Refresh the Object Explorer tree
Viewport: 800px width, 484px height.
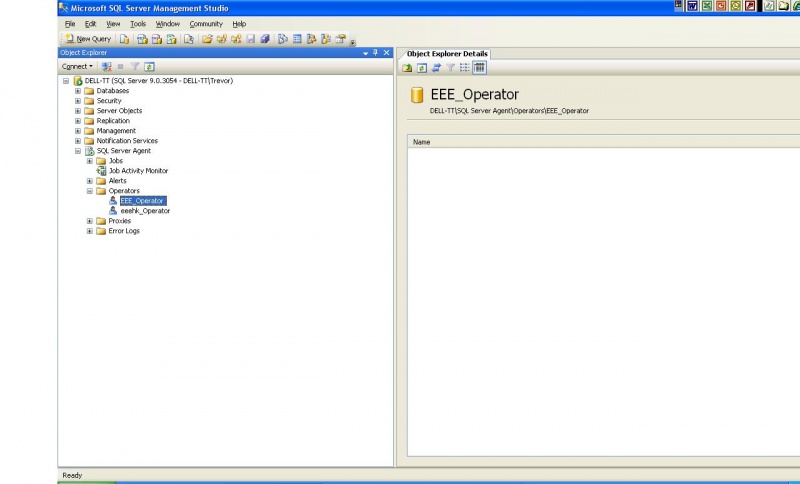pos(149,66)
